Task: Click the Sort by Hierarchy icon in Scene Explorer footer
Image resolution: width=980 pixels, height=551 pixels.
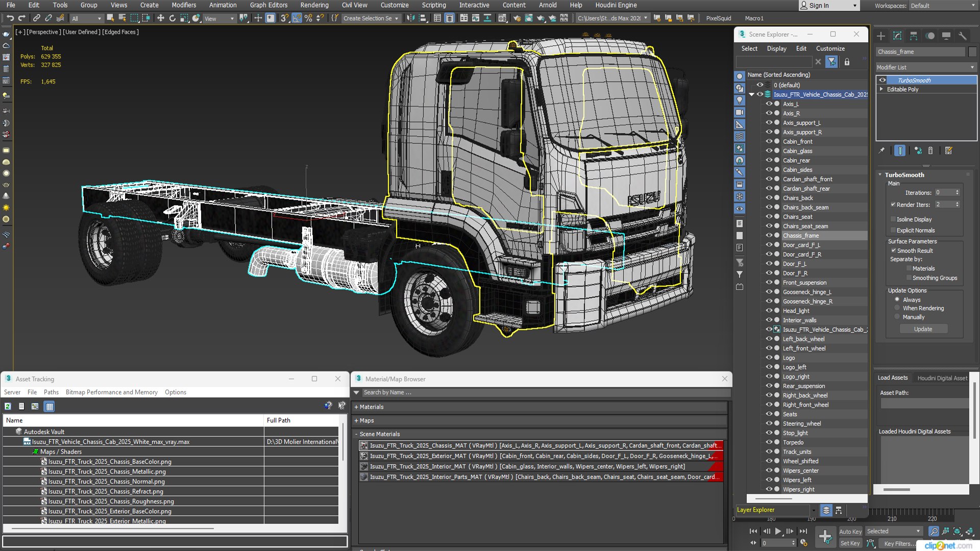Action: [839, 510]
